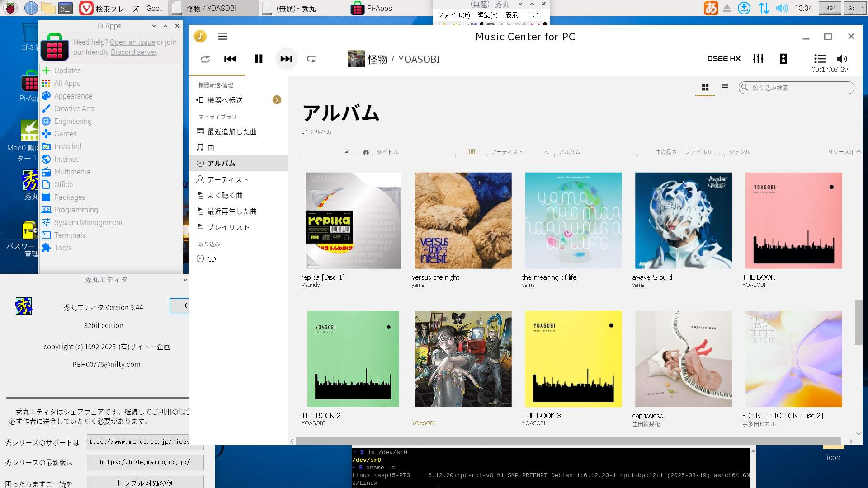Open the yellow THE BOOK 3 album cover

pos(573,359)
